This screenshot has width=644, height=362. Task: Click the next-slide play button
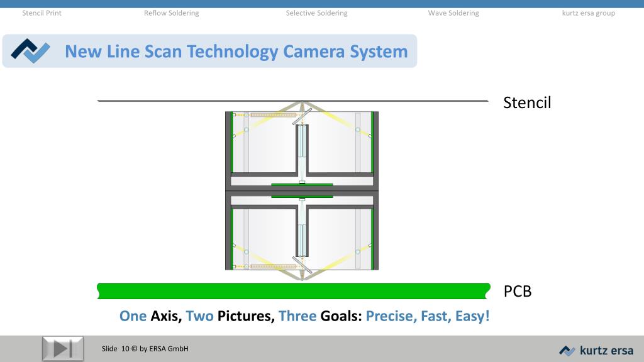(63, 349)
